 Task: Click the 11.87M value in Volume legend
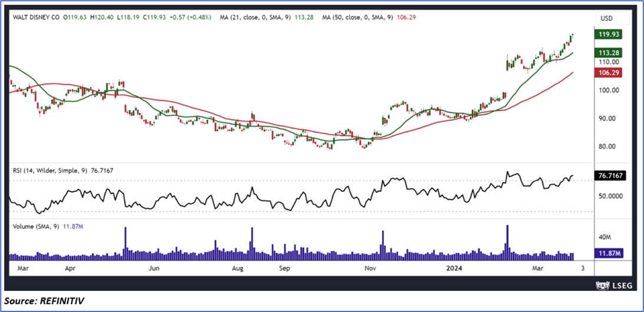tap(72, 226)
